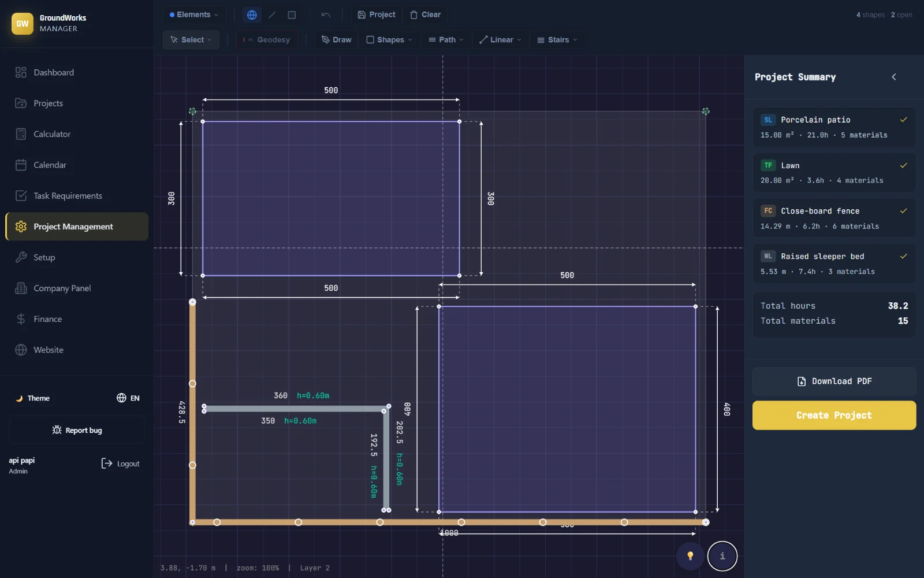Open the info circle button

pos(722,556)
